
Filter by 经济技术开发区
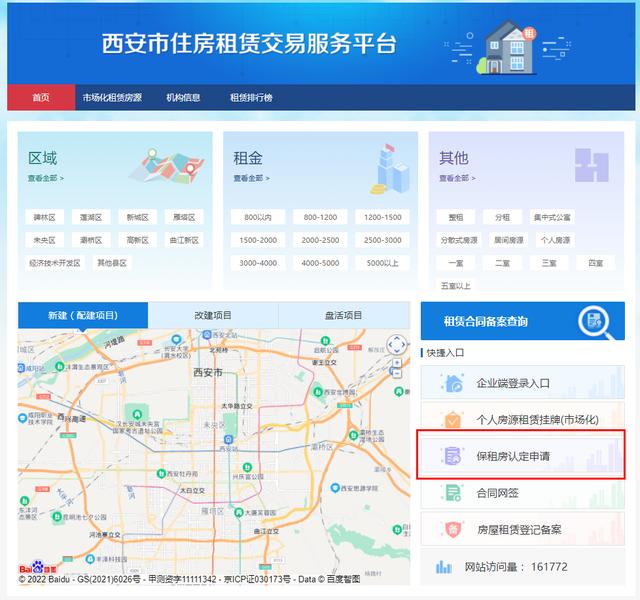point(55,263)
